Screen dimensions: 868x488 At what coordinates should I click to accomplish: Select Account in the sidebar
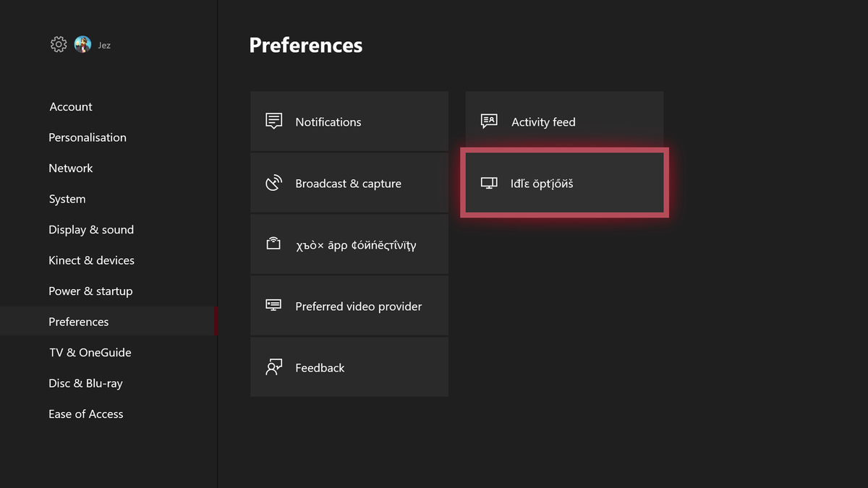[70, 106]
